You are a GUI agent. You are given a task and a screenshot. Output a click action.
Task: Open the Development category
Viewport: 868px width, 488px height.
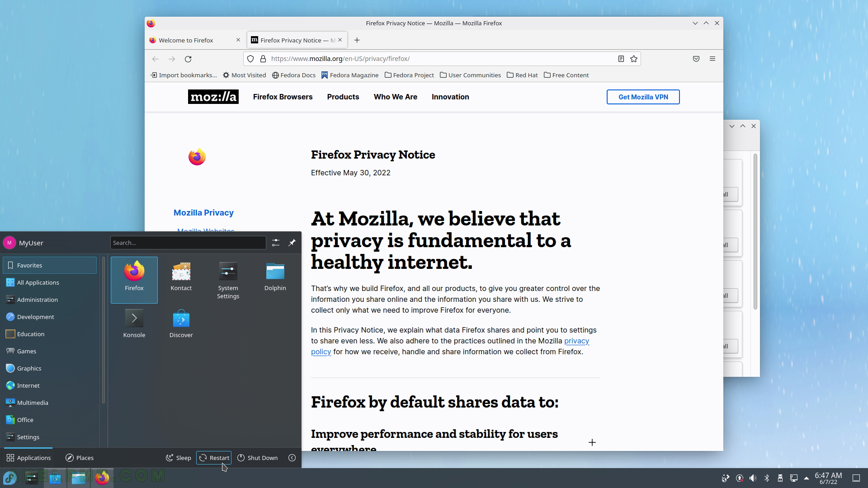[50, 317]
